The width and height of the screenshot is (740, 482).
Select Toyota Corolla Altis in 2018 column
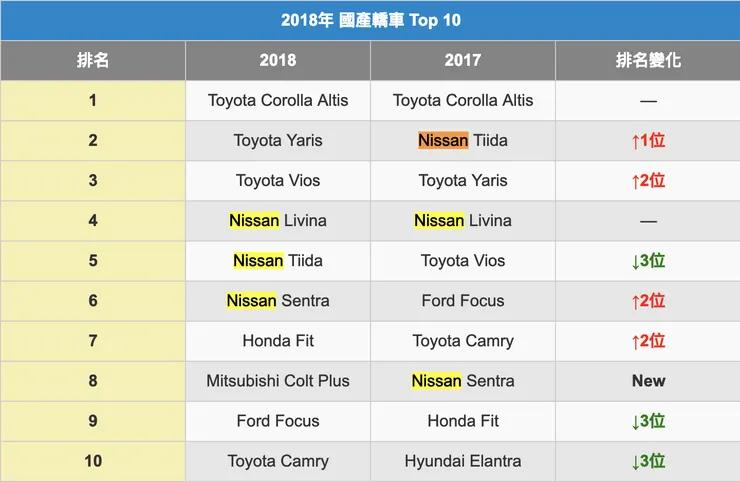point(278,100)
